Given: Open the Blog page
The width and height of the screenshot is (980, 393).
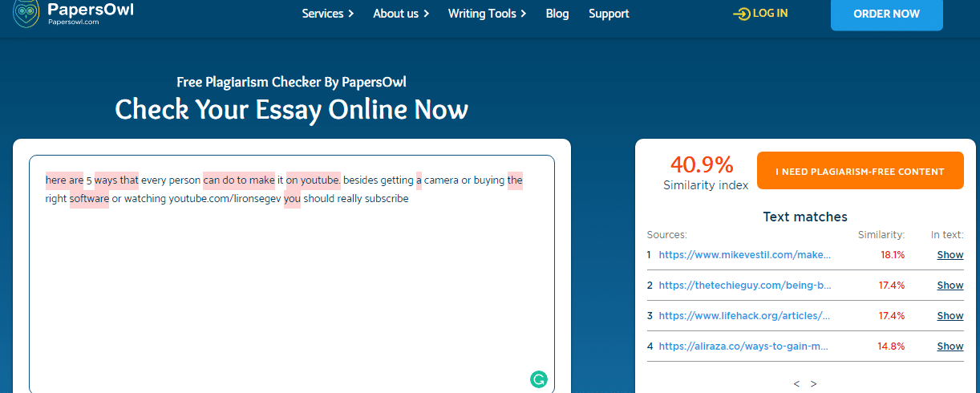Looking at the screenshot, I should click(x=557, y=14).
